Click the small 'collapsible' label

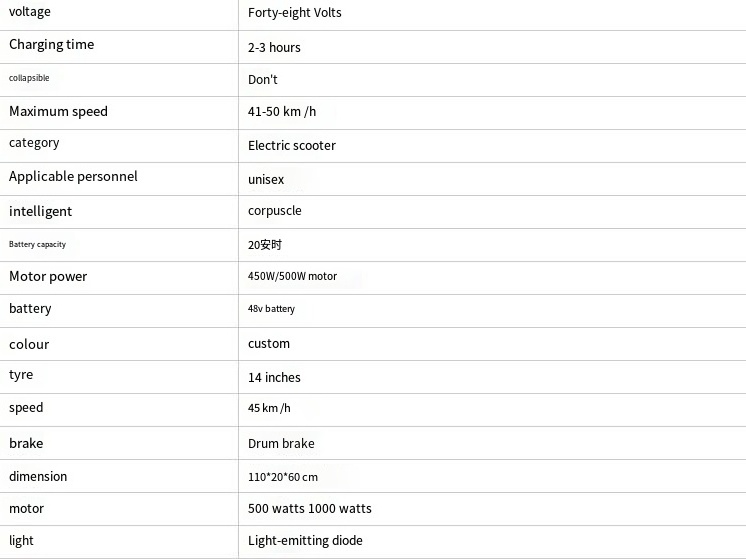point(29,78)
